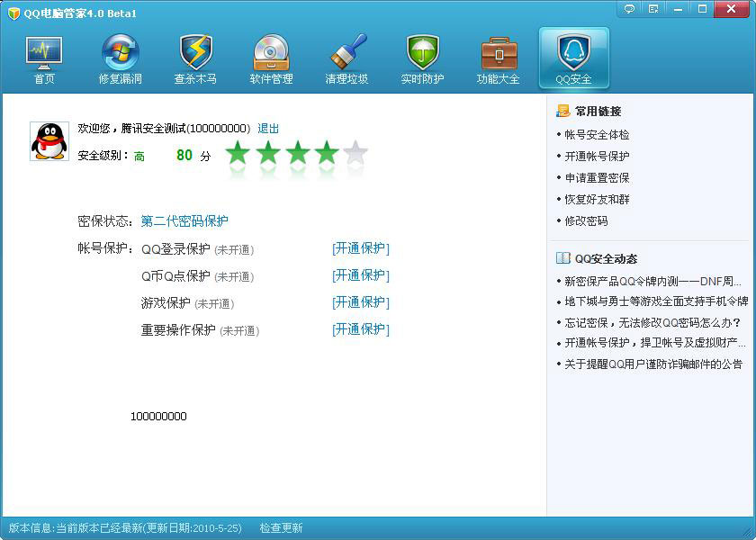Open news 关于提醒QQ用户谨防诈骗邮件的公告
The width and height of the screenshot is (756, 540).
pos(653,364)
